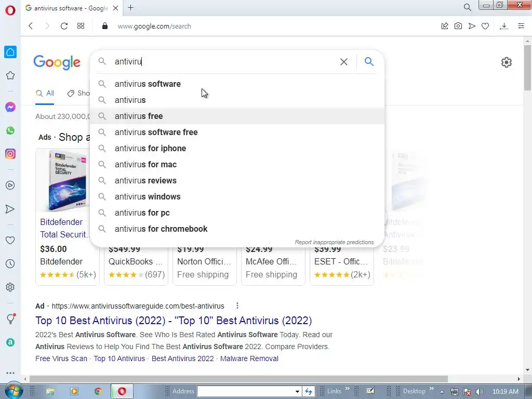
Task: Choose suggestion 'antivirus for chromebook'
Action: (237, 229)
